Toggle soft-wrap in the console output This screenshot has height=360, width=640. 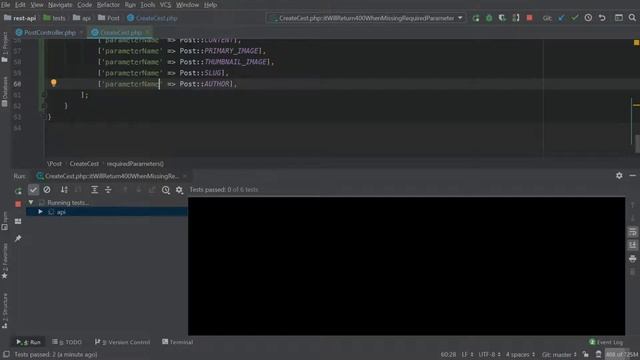point(633,232)
